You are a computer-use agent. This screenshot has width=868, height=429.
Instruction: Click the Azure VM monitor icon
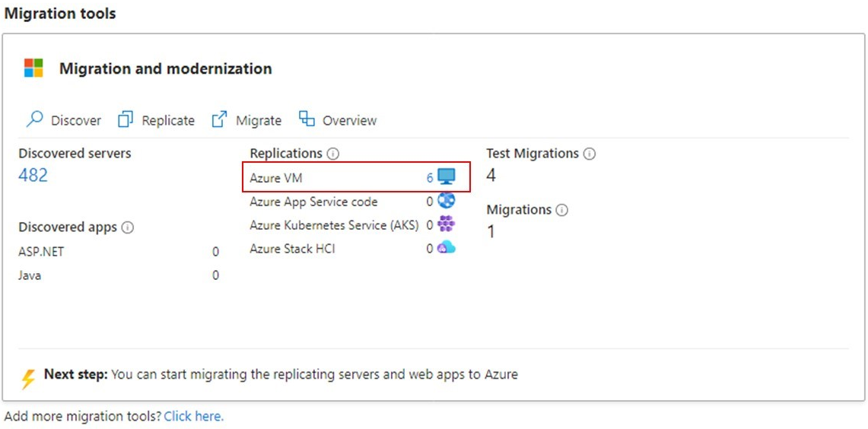click(447, 177)
